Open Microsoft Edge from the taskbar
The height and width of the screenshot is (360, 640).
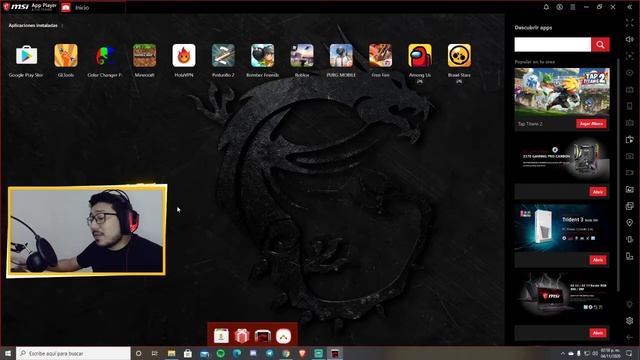click(x=237, y=353)
